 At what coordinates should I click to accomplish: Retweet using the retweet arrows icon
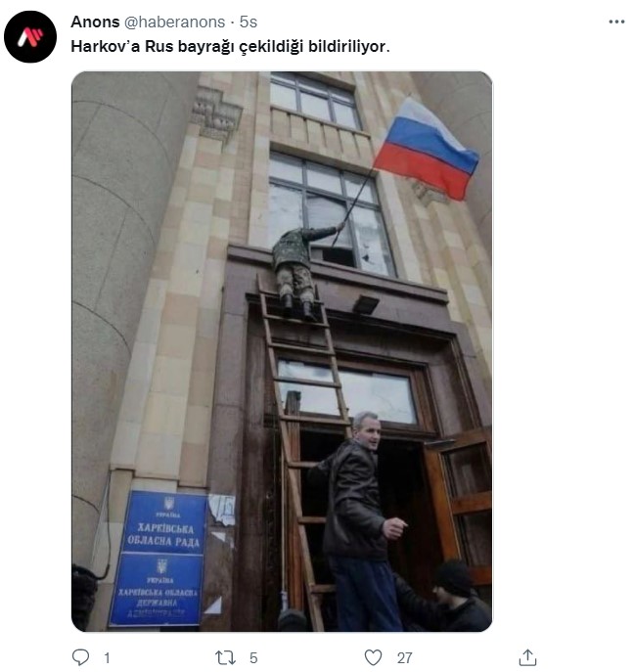click(225, 657)
